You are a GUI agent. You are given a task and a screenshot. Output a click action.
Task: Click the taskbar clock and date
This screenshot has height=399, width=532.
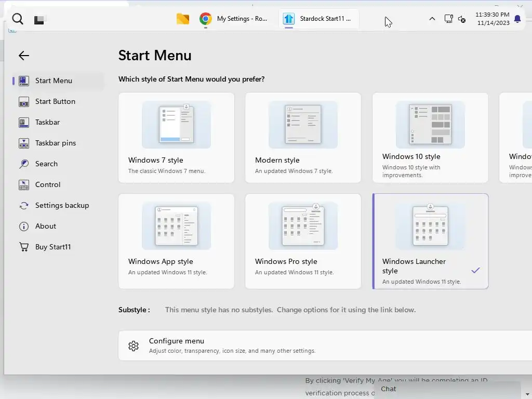pos(493,19)
